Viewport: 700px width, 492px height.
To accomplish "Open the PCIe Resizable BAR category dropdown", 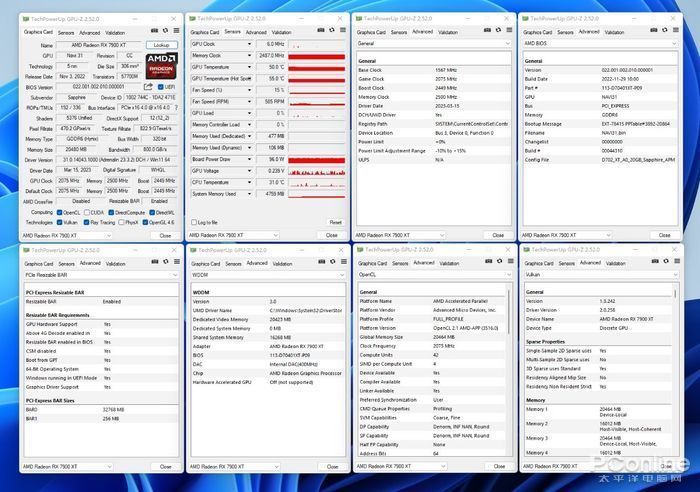I will pyautogui.click(x=101, y=275).
